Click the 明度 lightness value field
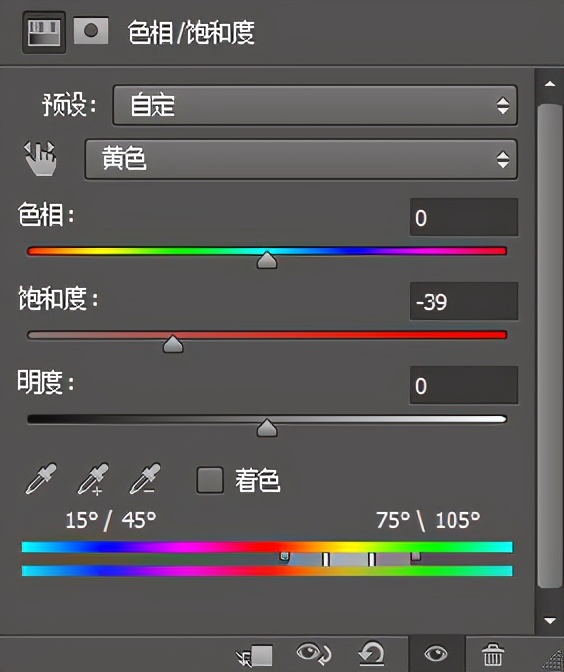The width and height of the screenshot is (564, 672). coord(464,385)
